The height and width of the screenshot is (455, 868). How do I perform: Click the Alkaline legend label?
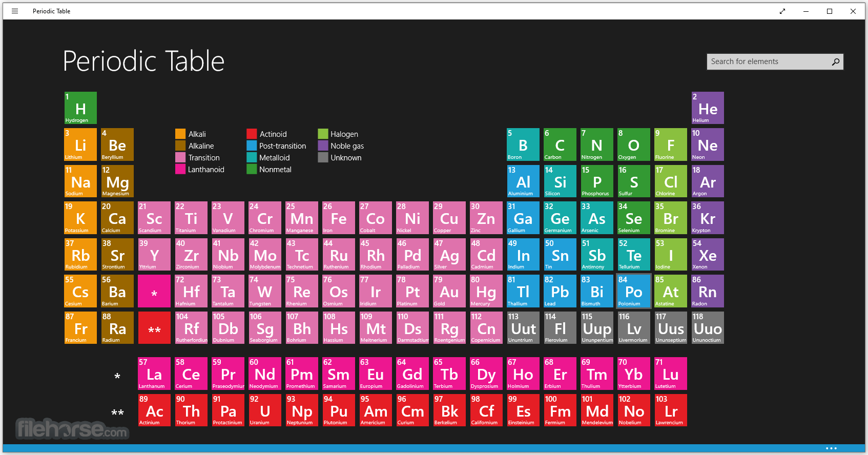201,146
